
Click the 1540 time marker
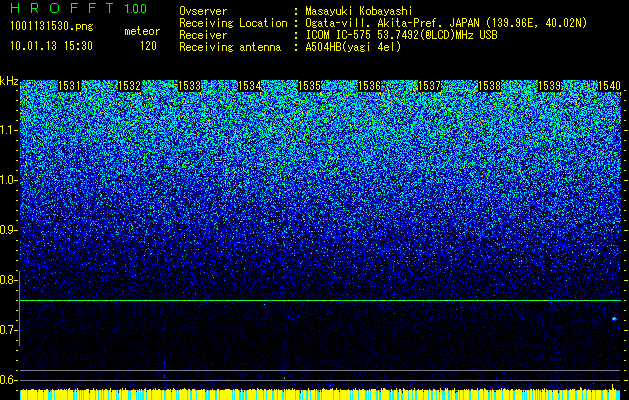(609, 86)
